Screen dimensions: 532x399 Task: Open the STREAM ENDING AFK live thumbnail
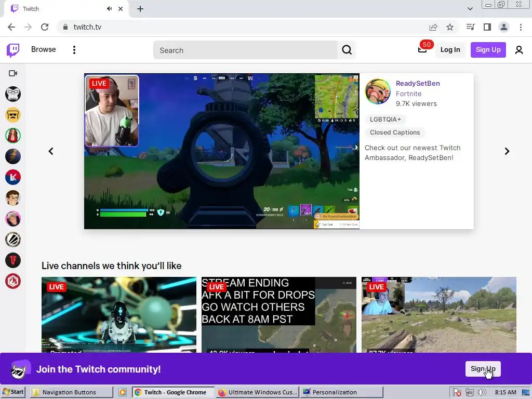coord(279,315)
